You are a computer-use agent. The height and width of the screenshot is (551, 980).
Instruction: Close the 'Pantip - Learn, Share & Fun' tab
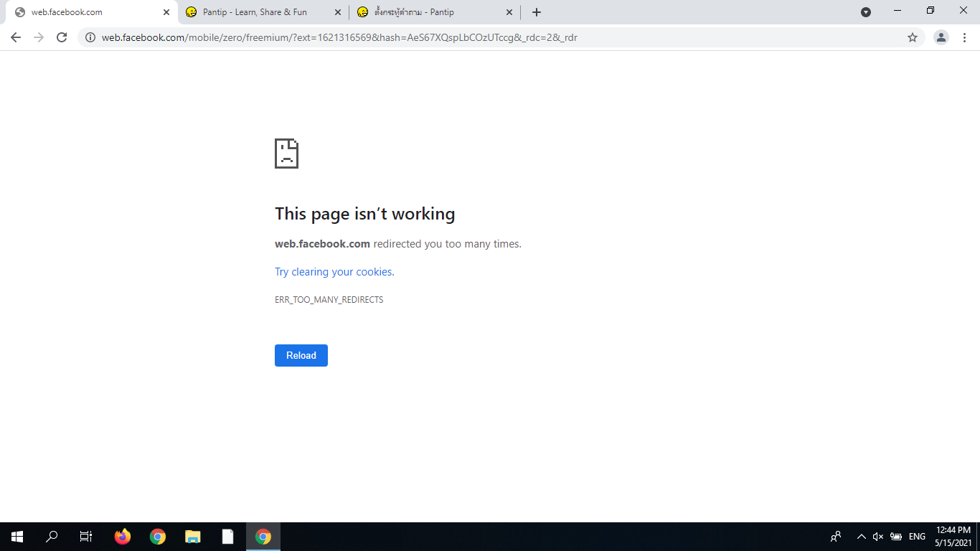[x=338, y=12]
